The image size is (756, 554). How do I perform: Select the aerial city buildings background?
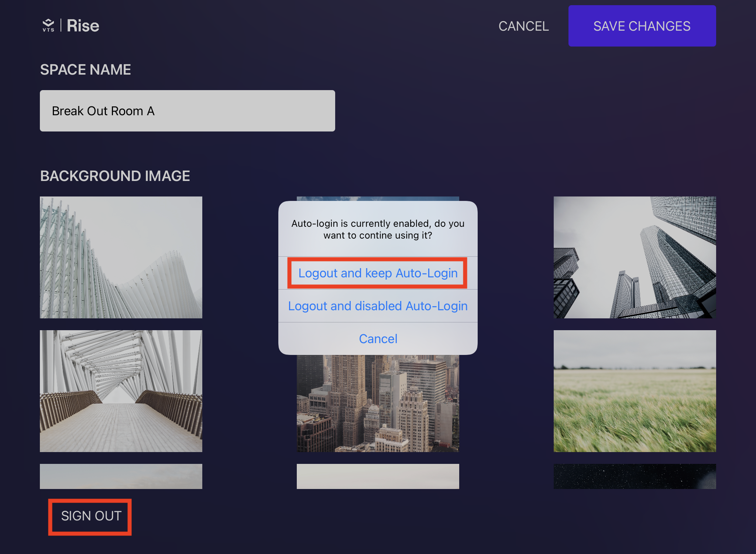point(378,403)
